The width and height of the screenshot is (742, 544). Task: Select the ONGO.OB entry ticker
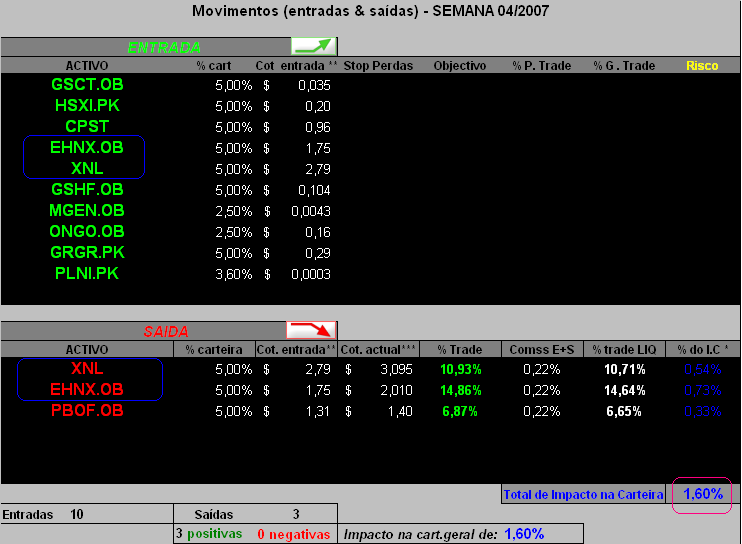click(87, 232)
